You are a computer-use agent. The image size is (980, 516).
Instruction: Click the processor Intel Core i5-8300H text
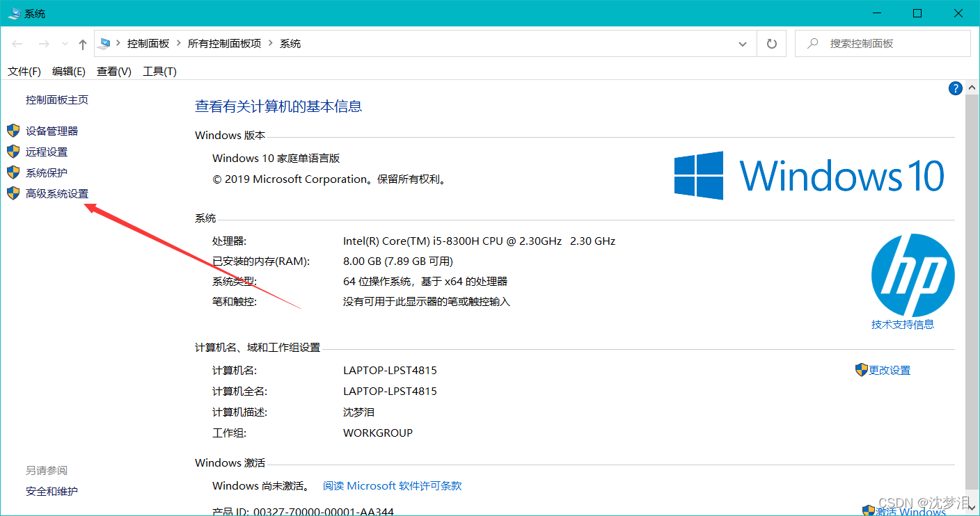click(480, 241)
